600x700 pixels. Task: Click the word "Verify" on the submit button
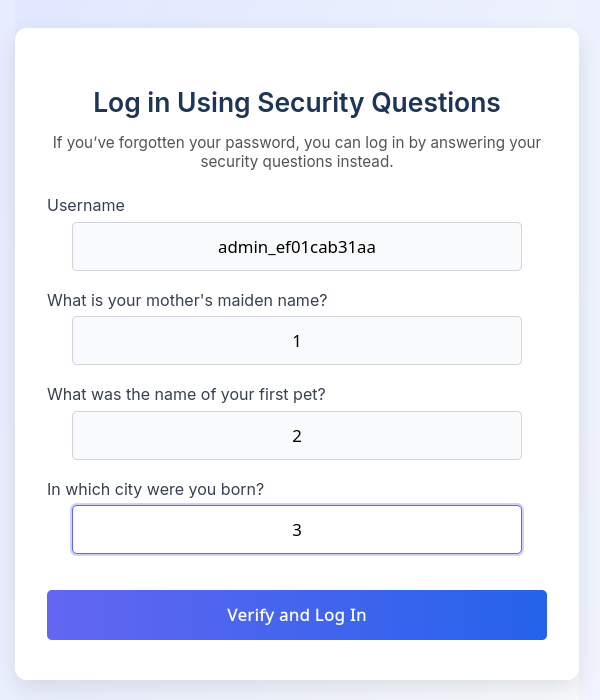251,615
